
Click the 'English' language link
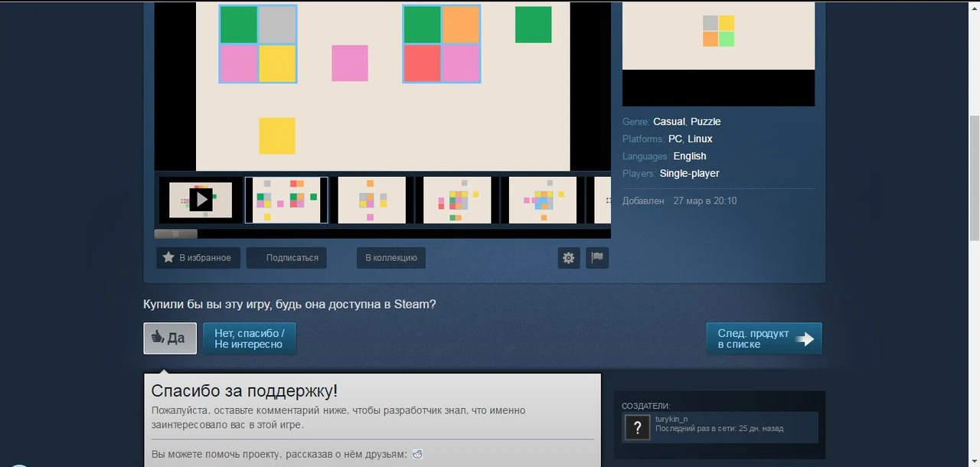tap(690, 156)
